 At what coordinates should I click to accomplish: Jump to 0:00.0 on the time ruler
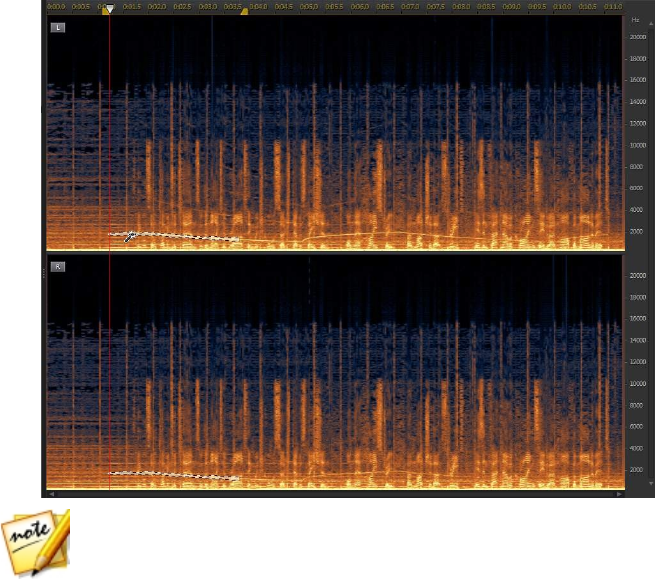pos(56,7)
